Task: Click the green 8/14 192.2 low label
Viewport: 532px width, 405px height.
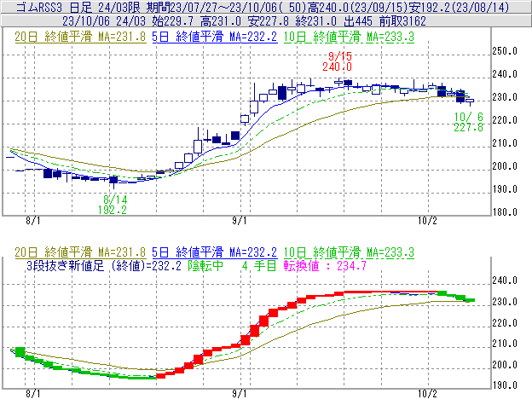Action: (113, 205)
